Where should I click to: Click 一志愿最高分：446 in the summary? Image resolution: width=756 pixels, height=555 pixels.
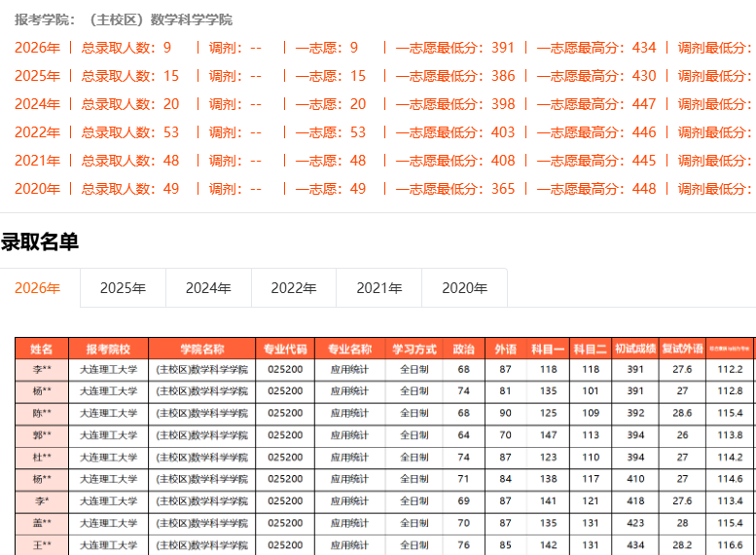coord(596,132)
